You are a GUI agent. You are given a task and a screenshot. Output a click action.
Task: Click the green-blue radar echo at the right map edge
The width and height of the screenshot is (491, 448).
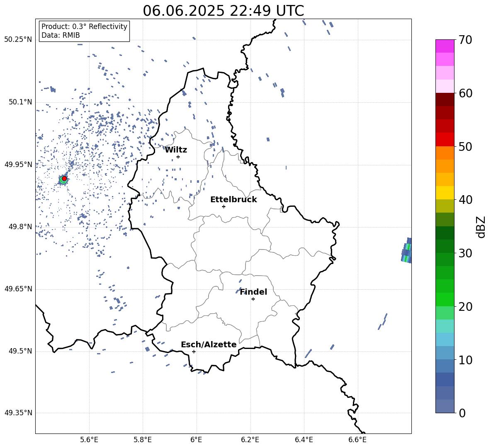point(406,251)
